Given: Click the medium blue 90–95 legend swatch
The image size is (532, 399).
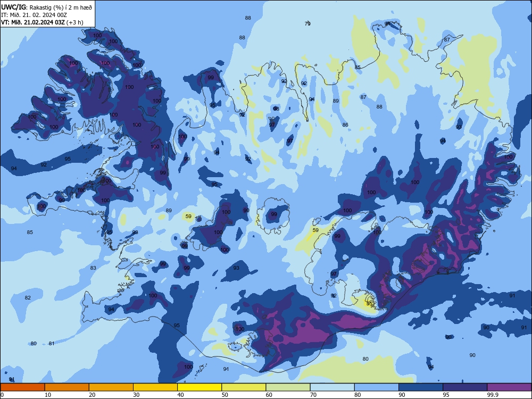Looking at the screenshot, I should click(x=421, y=387).
